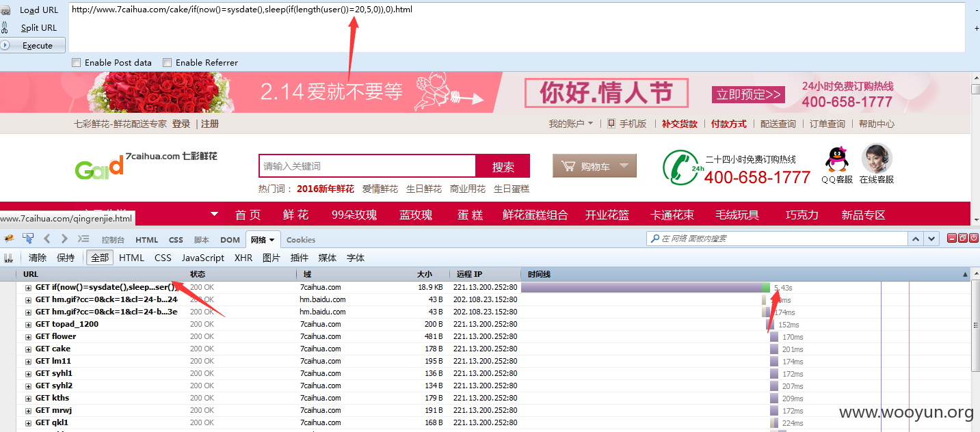Click the Firebug bug icon

pyautogui.click(x=9, y=239)
